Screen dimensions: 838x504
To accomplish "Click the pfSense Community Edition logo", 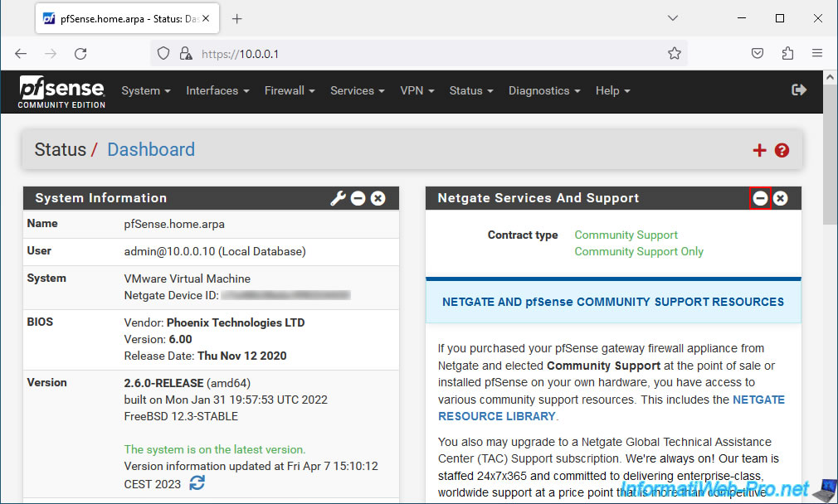I will tap(61, 92).
